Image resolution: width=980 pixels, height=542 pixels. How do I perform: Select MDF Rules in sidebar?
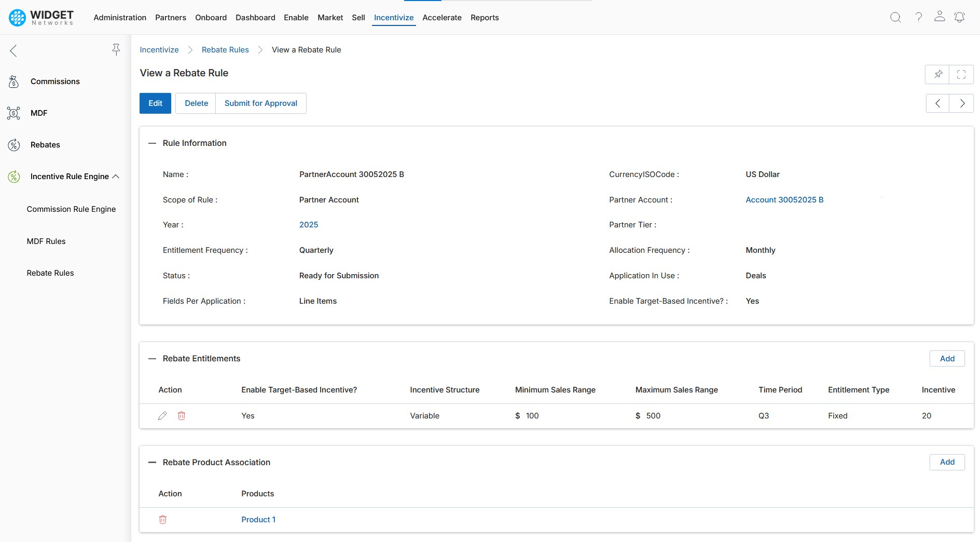tap(46, 241)
